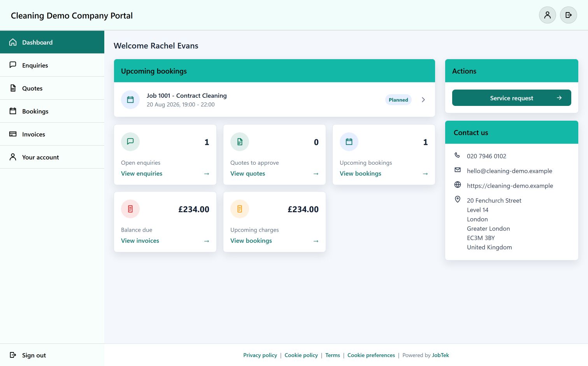Open the Cookie policy footer link
Screen dimensions: 588x366
point(301,355)
